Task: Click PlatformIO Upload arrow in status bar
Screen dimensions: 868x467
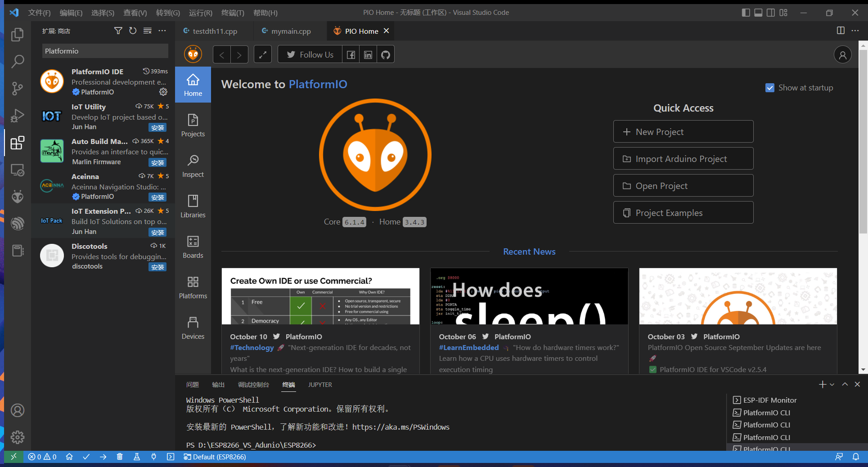Action: coord(103,457)
